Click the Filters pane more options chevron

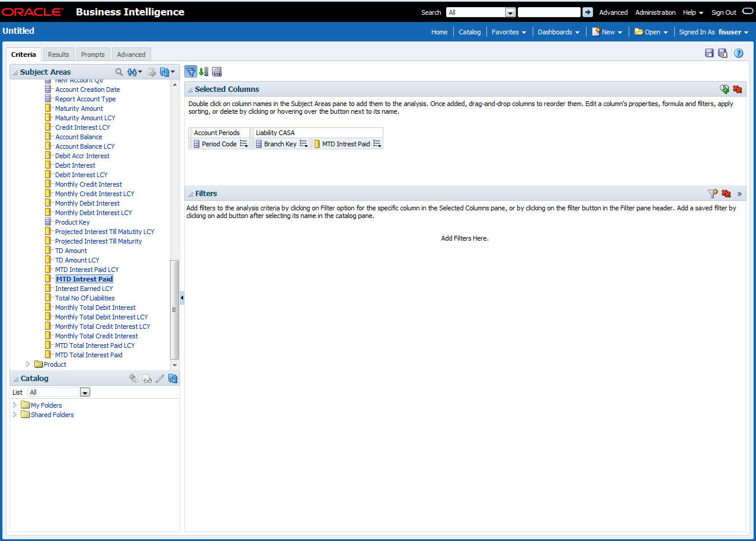739,194
